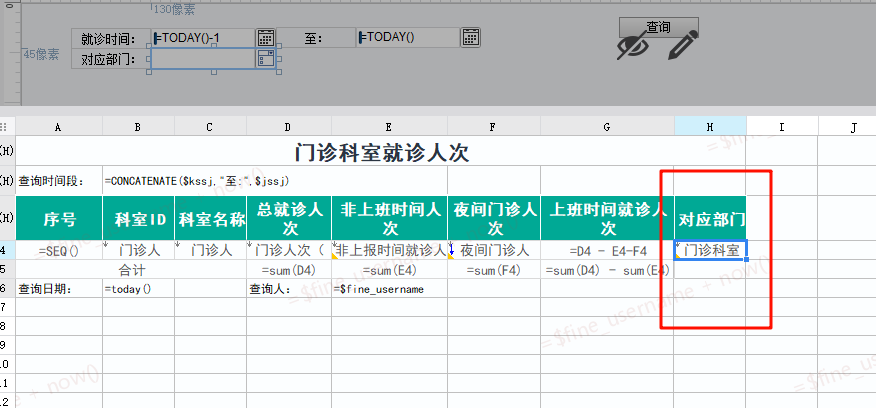The height and width of the screenshot is (408, 876).
Task: Select the =sum(D4) cell in column D
Action: pyautogui.click(x=289, y=270)
